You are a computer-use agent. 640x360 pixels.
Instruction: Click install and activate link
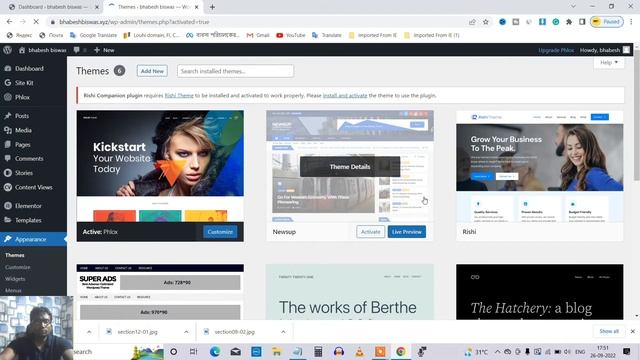345,96
